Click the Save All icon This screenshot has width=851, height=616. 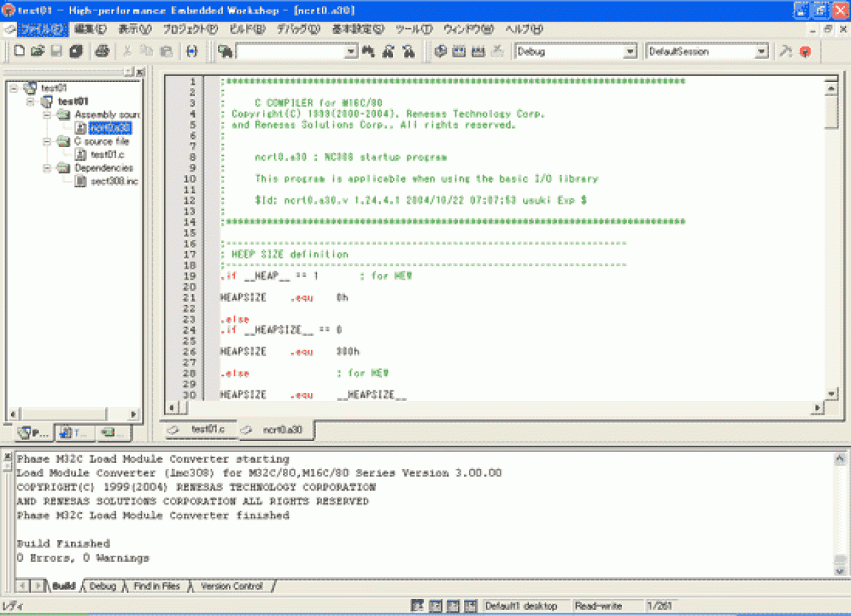tap(76, 52)
